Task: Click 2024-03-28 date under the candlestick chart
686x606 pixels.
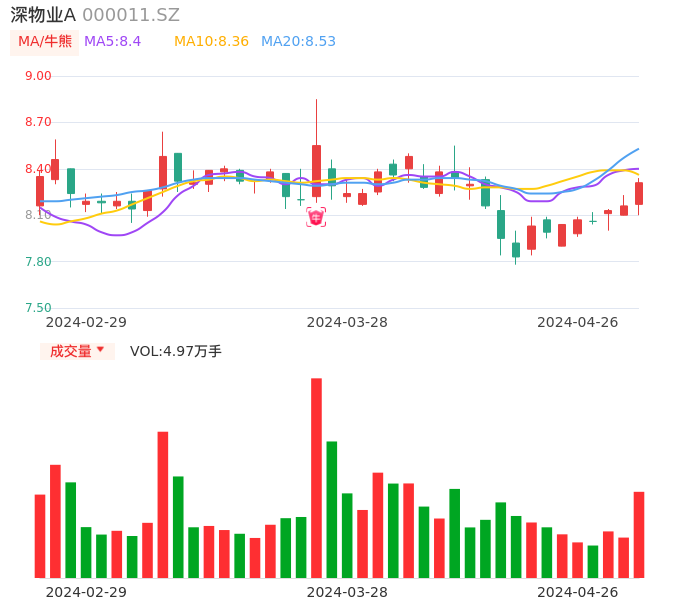Action: point(347,322)
